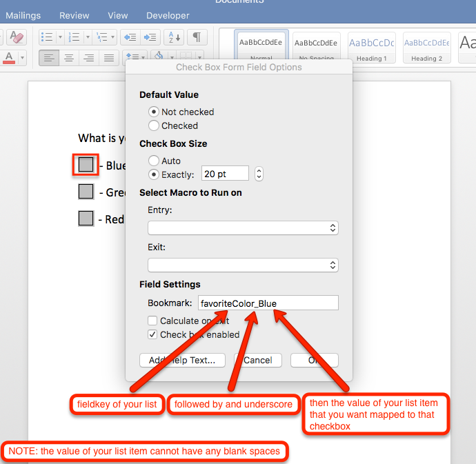Image resolution: width=476 pixels, height=464 pixels.
Task: Select the Checked radio button
Action: [154, 125]
